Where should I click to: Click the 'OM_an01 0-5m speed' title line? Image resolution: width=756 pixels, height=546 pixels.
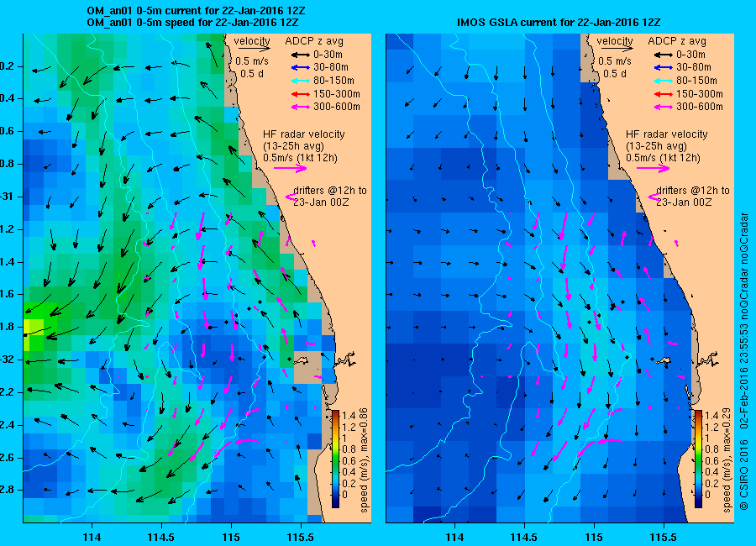pyautogui.click(x=192, y=23)
